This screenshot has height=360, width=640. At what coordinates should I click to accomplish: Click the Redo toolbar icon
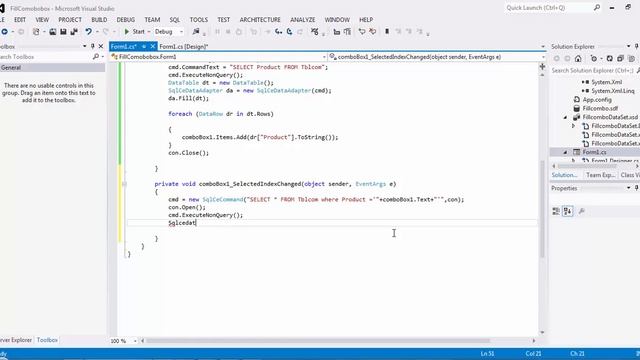point(106,32)
